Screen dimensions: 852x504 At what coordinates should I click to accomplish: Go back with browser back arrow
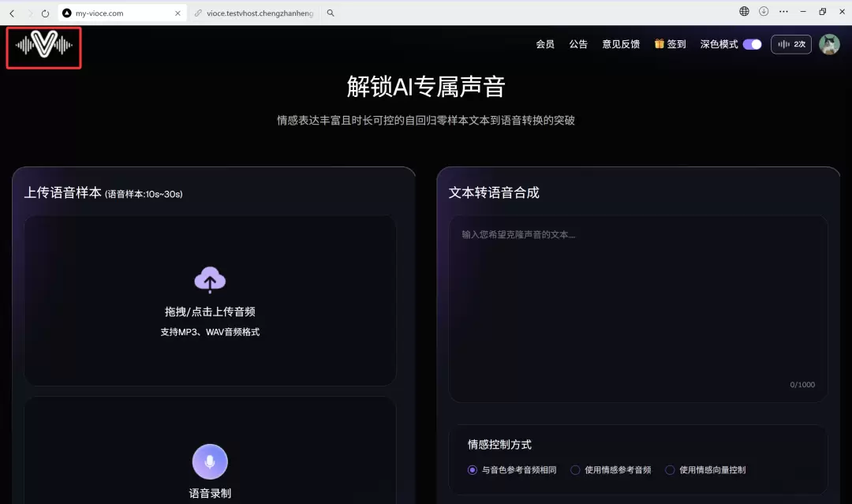tap(12, 13)
